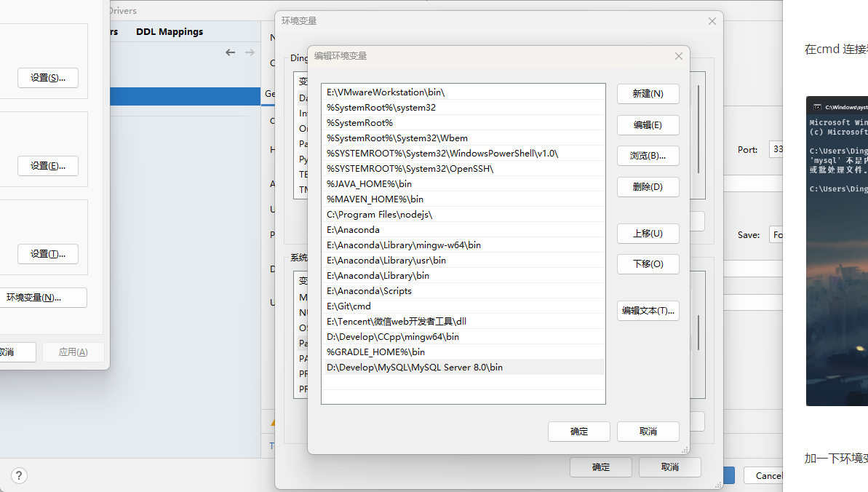Click the forward navigation arrow
Screen dimensions: 868x492
(x=250, y=52)
